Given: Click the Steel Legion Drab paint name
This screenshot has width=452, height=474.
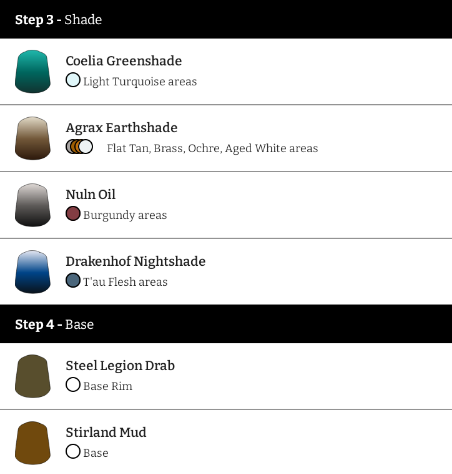Looking at the screenshot, I should 120,366.
